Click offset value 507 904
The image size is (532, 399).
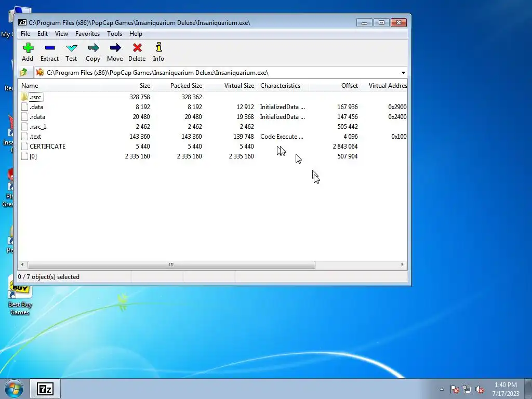coord(348,156)
